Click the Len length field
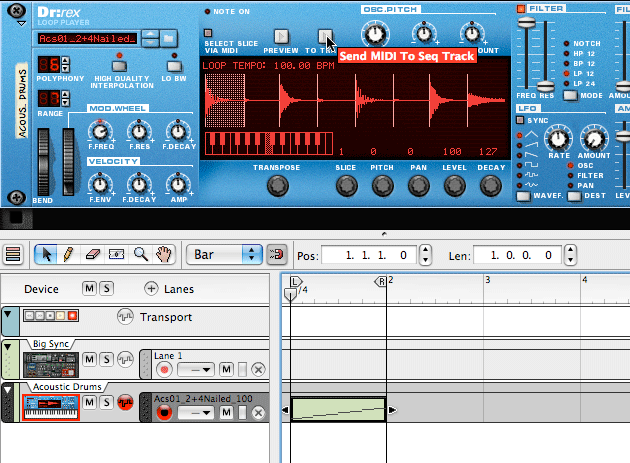 pyautogui.click(x=518, y=255)
